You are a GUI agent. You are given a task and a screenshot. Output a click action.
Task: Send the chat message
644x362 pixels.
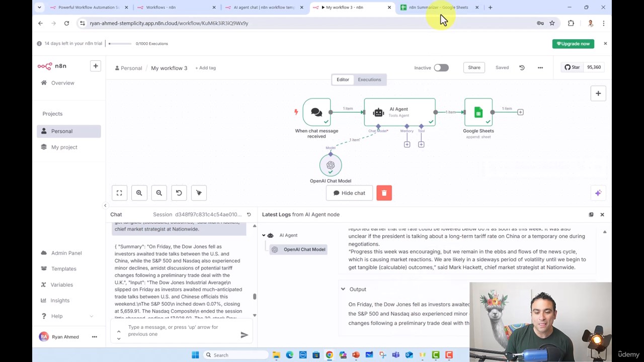coord(244,335)
